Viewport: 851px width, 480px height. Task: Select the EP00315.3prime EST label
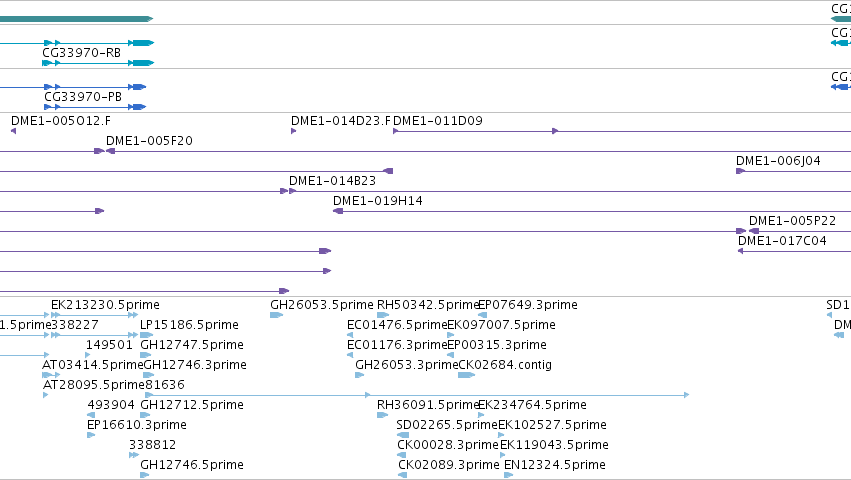pyautogui.click(x=497, y=345)
